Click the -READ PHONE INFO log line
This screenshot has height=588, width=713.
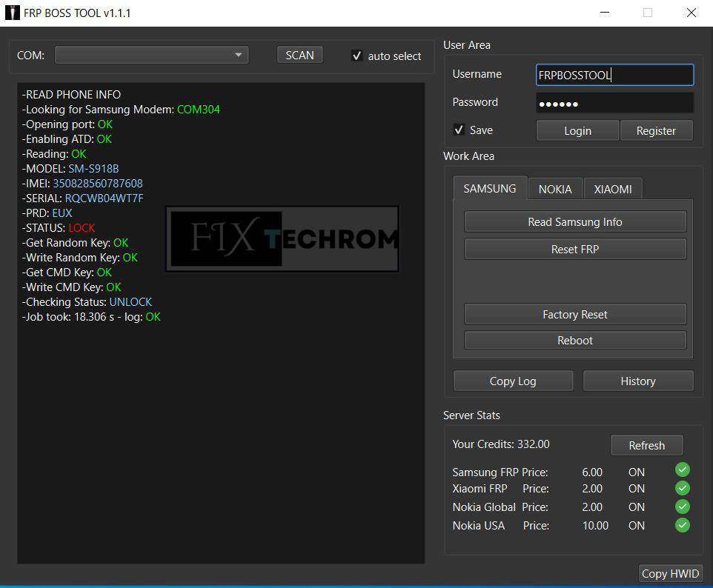[x=71, y=95]
